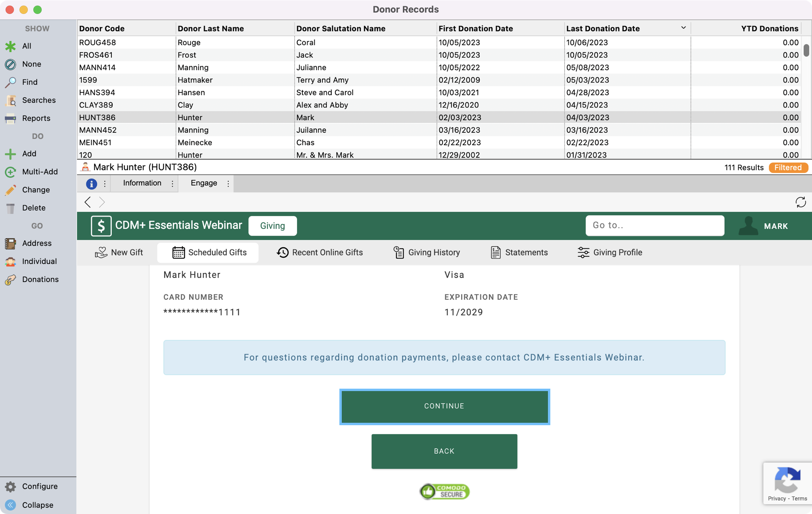This screenshot has width=812, height=514.
Task: Click the Delete trash icon
Action: pos(11,208)
